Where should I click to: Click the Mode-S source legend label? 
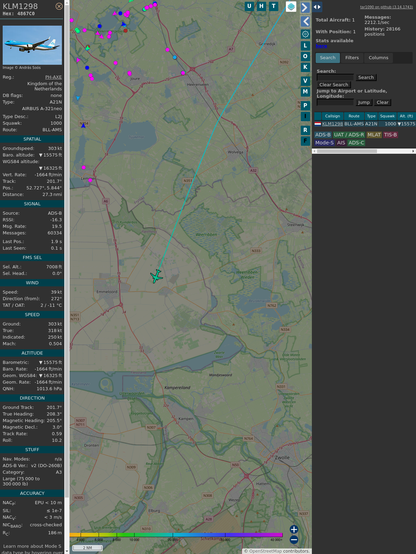tap(324, 143)
